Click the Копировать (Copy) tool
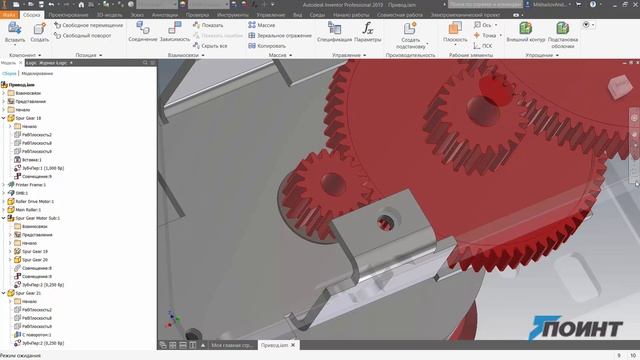Image resolution: width=640 pixels, height=360 pixels. (267, 46)
